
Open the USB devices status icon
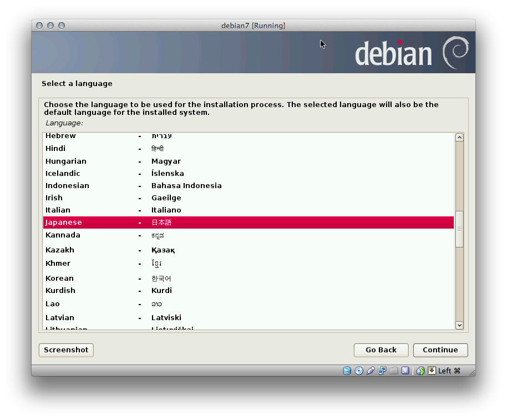371,371
